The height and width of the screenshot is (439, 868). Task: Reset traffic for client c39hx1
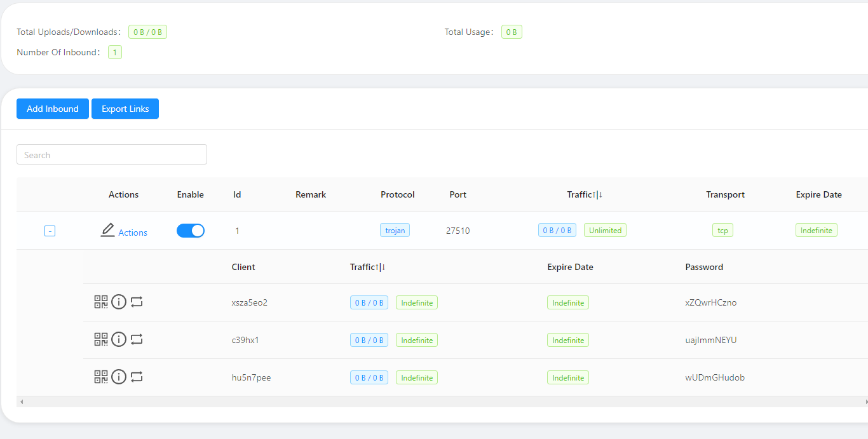tap(137, 339)
